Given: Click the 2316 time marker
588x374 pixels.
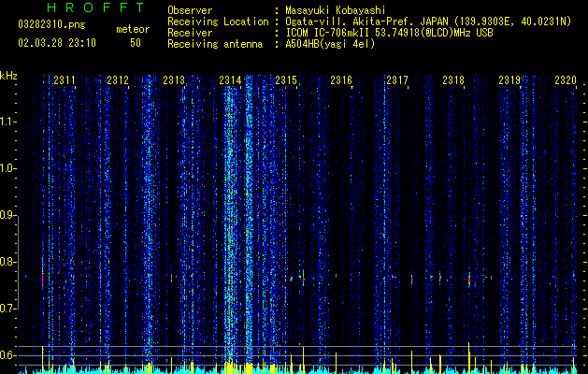Looking at the screenshot, I should pyautogui.click(x=341, y=80).
